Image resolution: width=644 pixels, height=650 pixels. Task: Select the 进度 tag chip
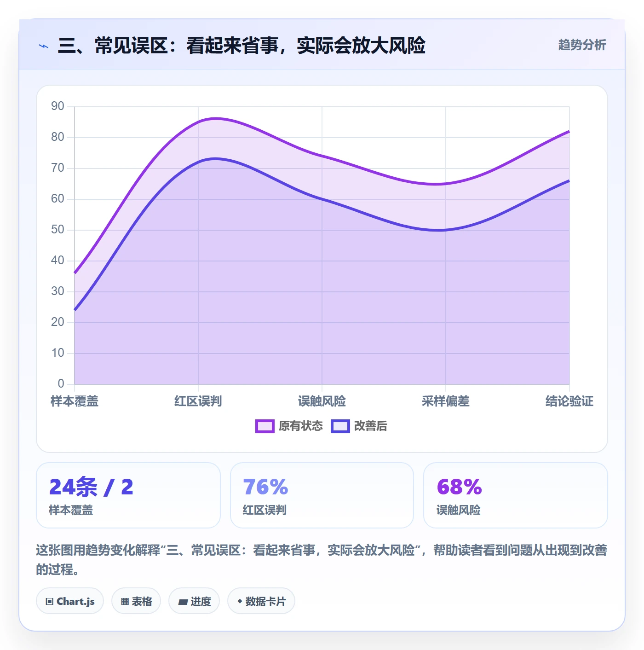click(x=194, y=601)
